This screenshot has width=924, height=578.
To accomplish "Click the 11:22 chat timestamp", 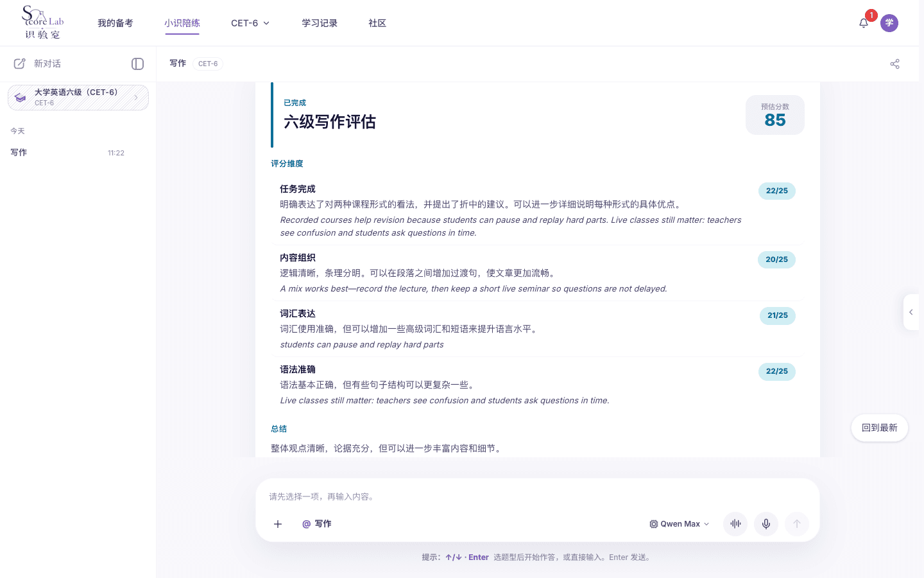I will (x=116, y=153).
